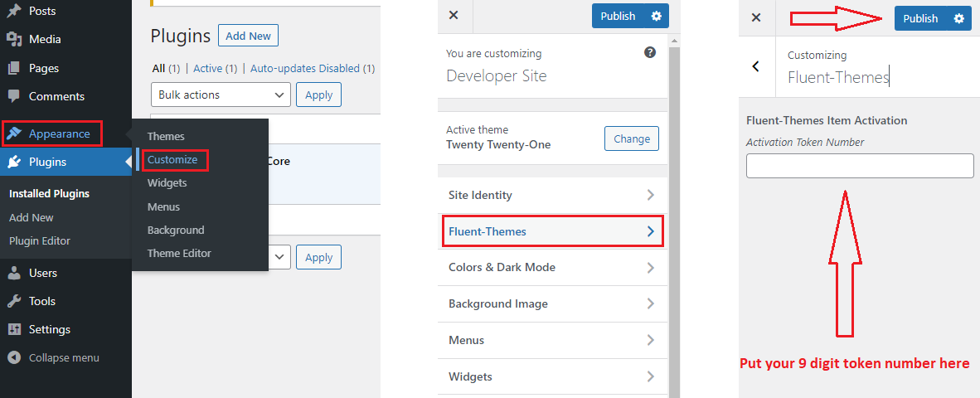980x398 pixels.
Task: Click the Settings sliders icon
Action: [x=14, y=329]
